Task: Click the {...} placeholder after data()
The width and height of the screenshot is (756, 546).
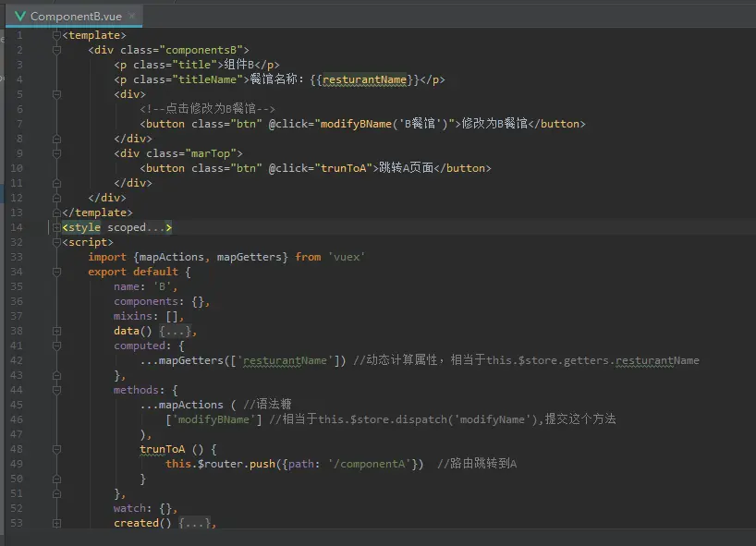Action: (175, 331)
